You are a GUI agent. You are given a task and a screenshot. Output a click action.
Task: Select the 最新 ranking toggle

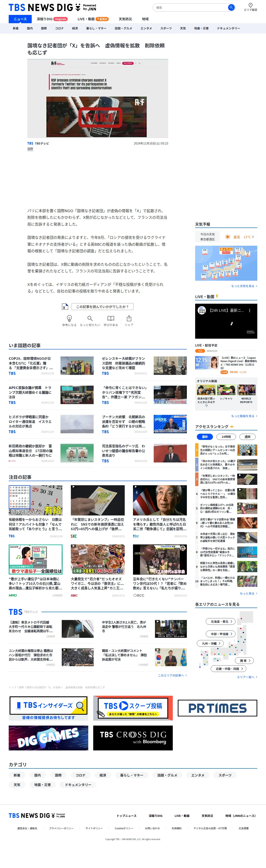point(205,437)
